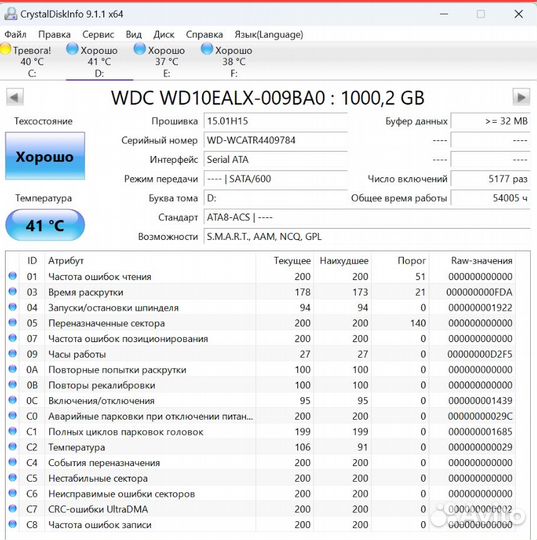
Task: Open the Файл menu
Action: pos(16,34)
